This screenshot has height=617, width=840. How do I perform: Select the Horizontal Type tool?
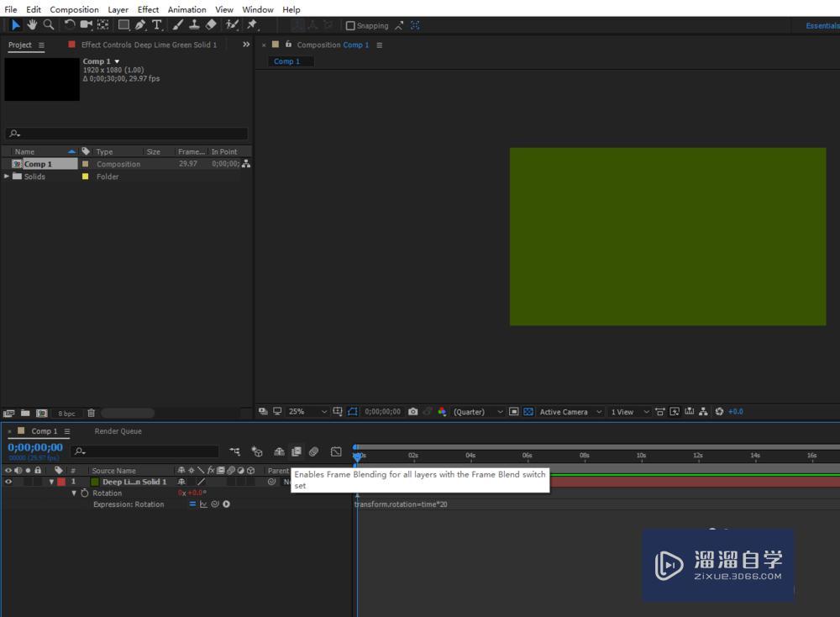click(x=157, y=24)
